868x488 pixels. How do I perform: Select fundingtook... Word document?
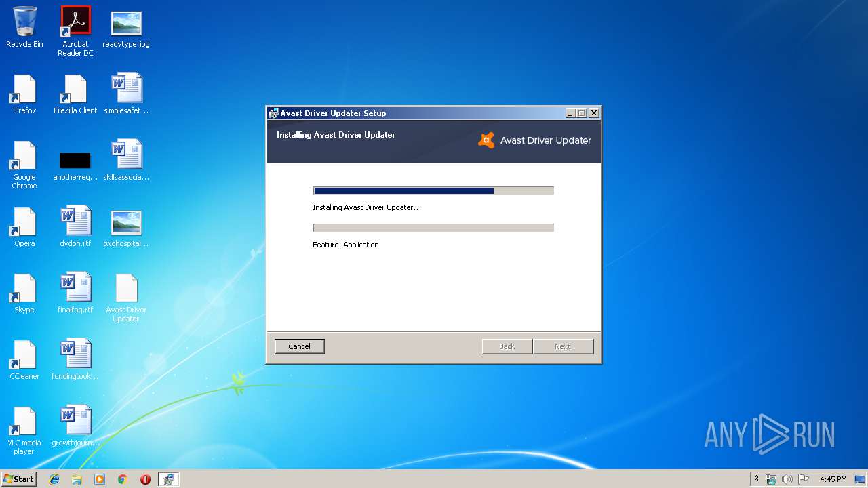coord(75,359)
